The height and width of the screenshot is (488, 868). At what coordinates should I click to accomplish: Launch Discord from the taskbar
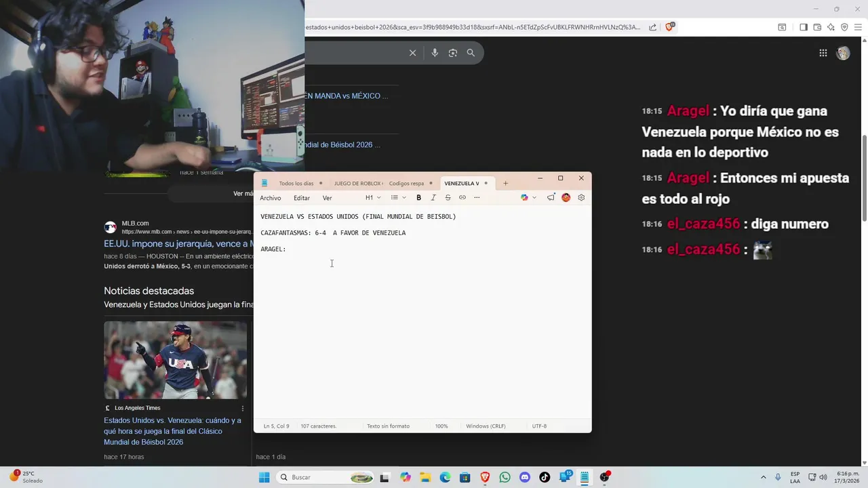[x=524, y=477]
